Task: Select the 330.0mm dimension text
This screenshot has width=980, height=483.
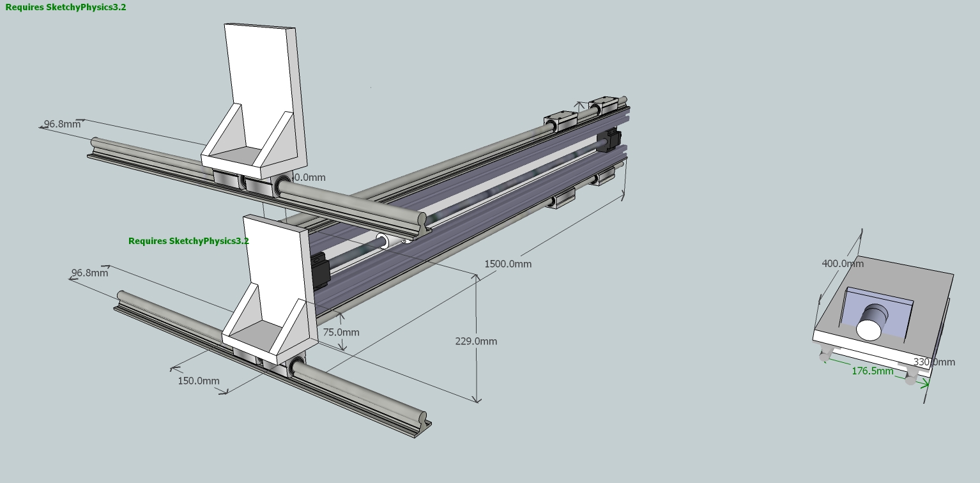Action: [934, 362]
